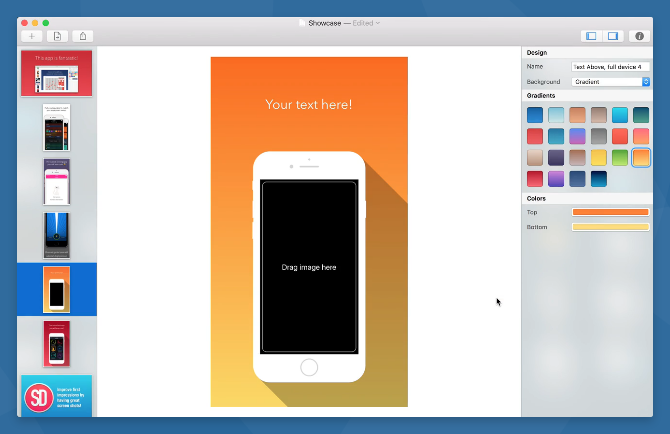
Task: Pick the green gradient swatch
Action: tap(620, 157)
